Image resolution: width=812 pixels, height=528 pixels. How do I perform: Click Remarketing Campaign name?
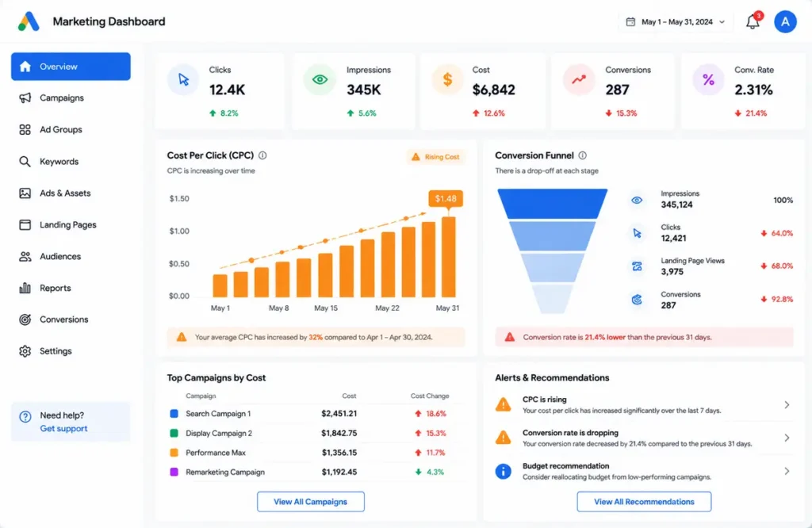(x=224, y=472)
